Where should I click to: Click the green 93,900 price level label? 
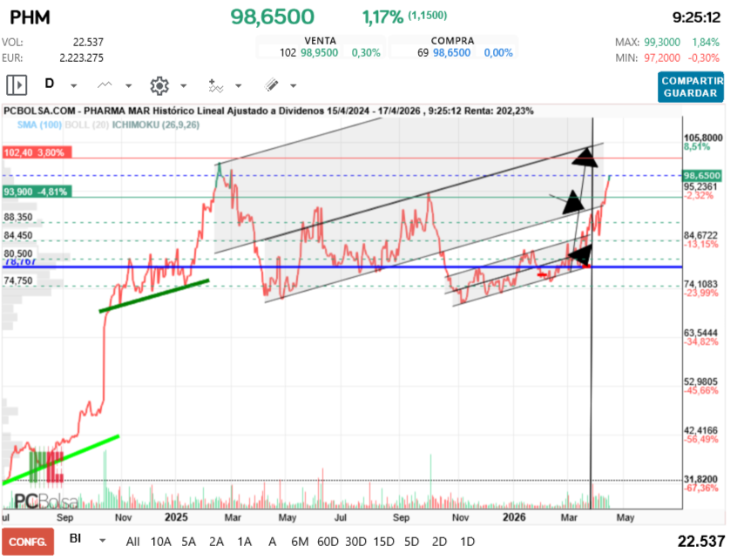click(x=35, y=192)
